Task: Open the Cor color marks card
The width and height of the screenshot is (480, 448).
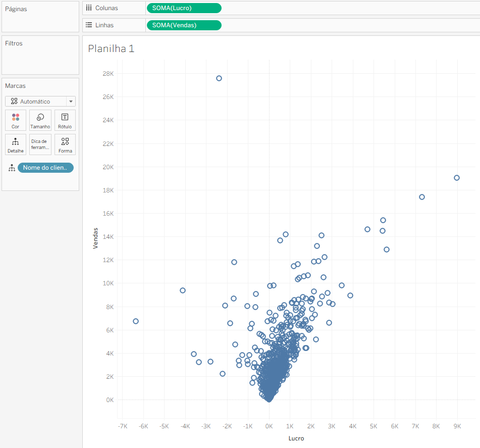Action: (x=16, y=120)
